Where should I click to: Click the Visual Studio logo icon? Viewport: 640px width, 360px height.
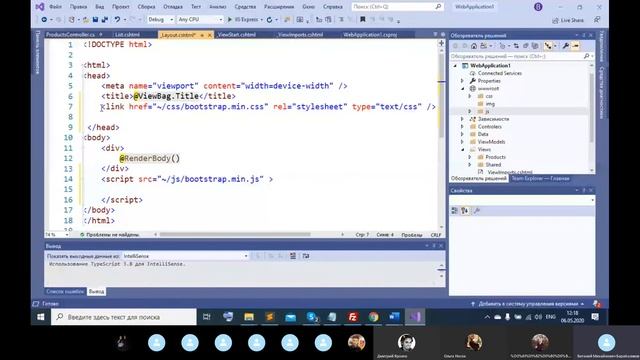(x=40, y=7)
